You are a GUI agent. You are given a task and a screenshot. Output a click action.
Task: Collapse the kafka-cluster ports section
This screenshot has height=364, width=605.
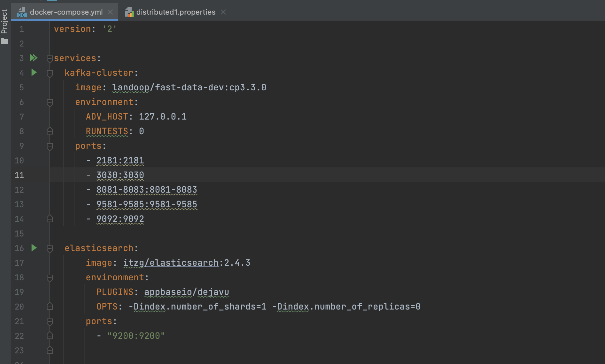(x=49, y=146)
